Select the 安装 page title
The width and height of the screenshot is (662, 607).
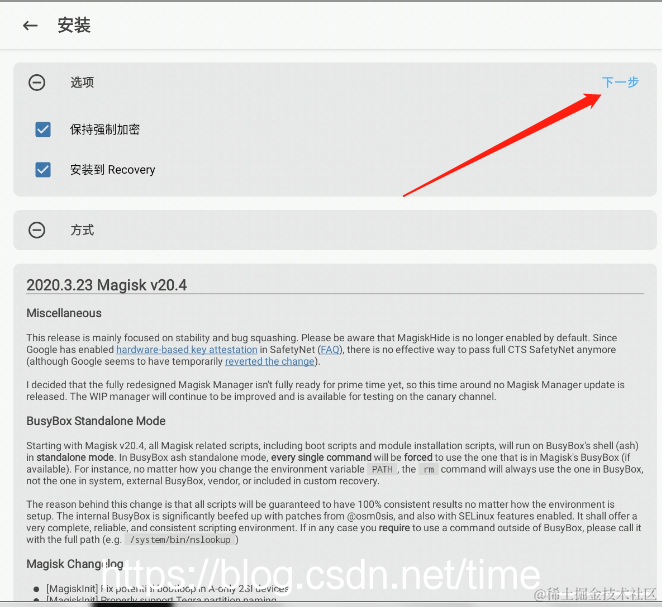[74, 25]
